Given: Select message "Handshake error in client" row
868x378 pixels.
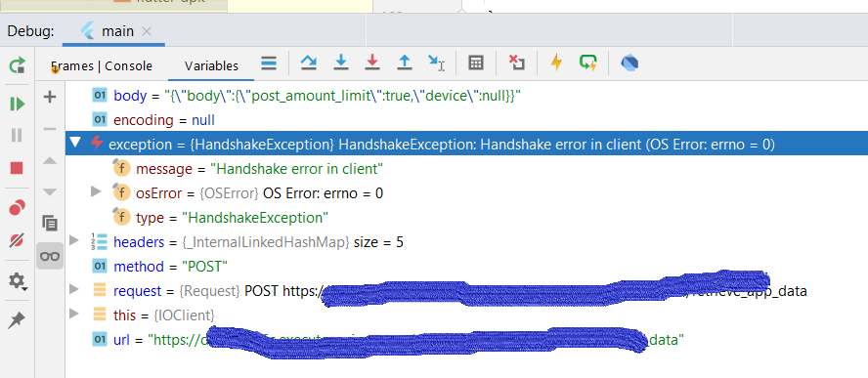Looking at the screenshot, I should pyautogui.click(x=466, y=168).
